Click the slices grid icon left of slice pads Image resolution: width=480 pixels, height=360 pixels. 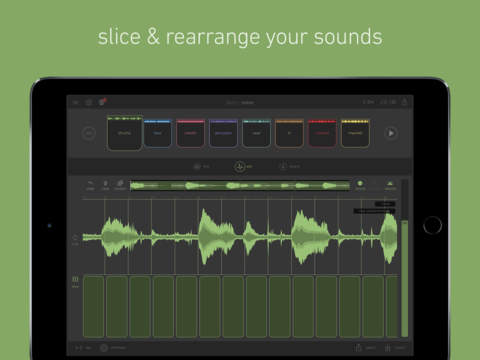pos(76,281)
